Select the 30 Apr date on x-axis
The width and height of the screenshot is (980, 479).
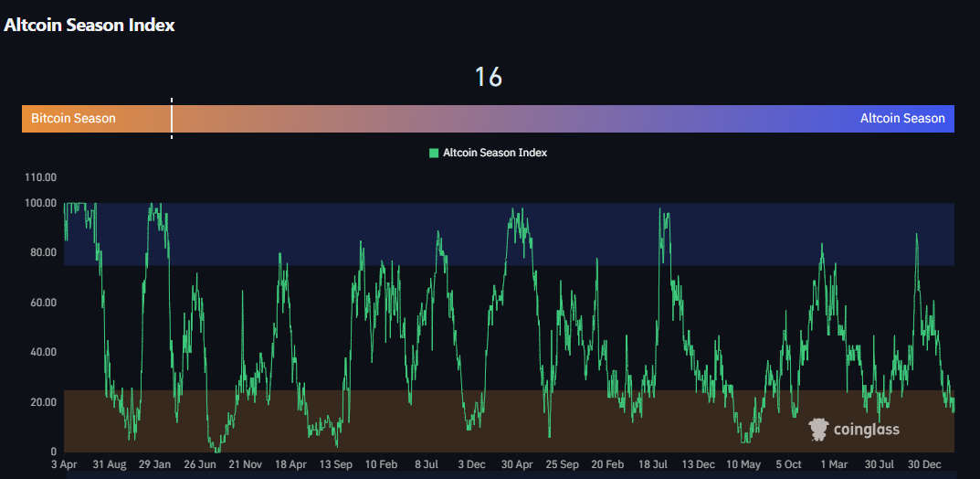(518, 464)
